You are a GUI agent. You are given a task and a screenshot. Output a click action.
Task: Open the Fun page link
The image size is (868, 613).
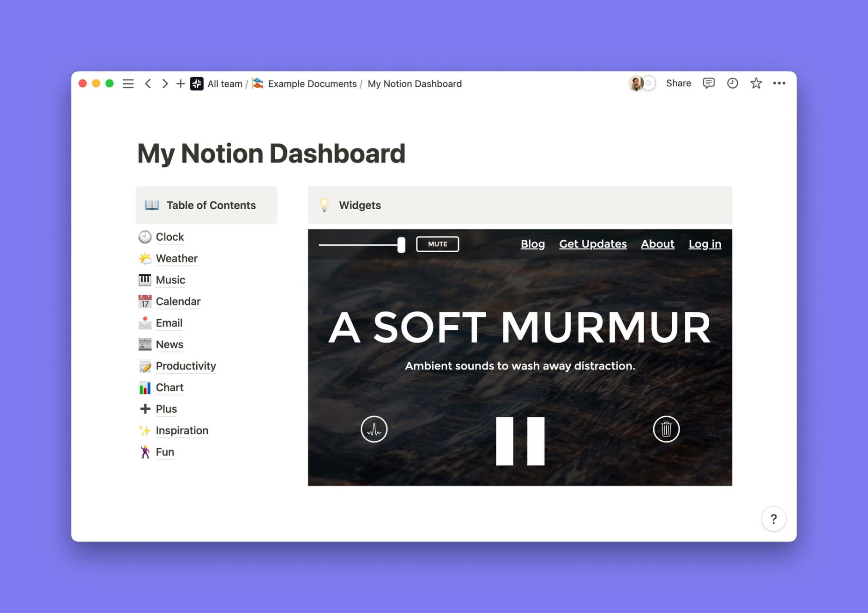165,452
